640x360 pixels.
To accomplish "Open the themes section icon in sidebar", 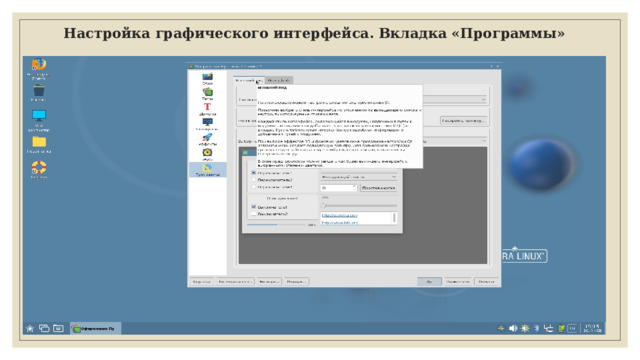I will coord(207,92).
